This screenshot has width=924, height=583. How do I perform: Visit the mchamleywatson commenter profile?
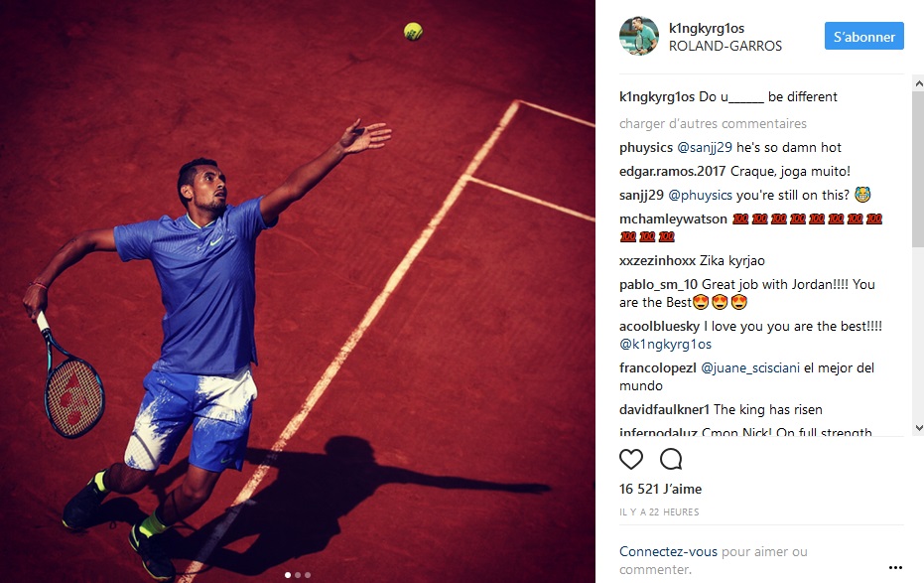673,219
